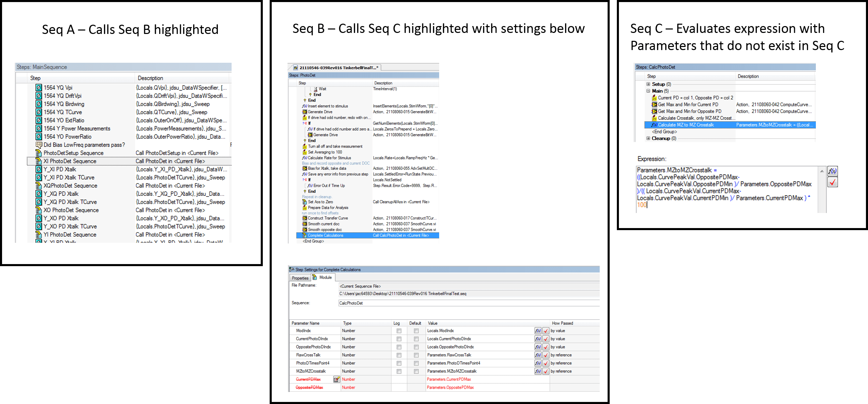Screen dimensions: 868x404
Task: Toggle the Log checkbox for MZtoMZCrosstalk
Action: click(x=399, y=371)
